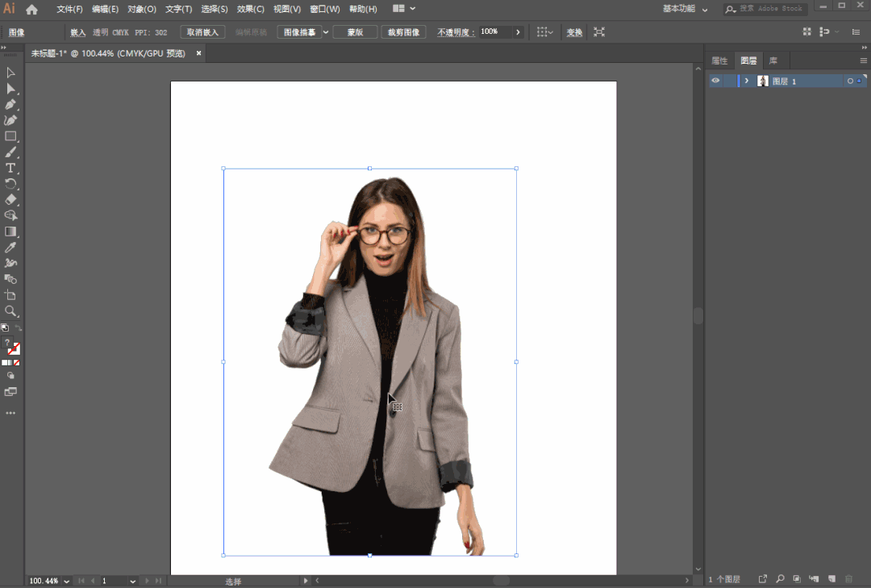This screenshot has height=588, width=871.
Task: Open the 基本功能 workspace dropdown
Action: (x=686, y=9)
